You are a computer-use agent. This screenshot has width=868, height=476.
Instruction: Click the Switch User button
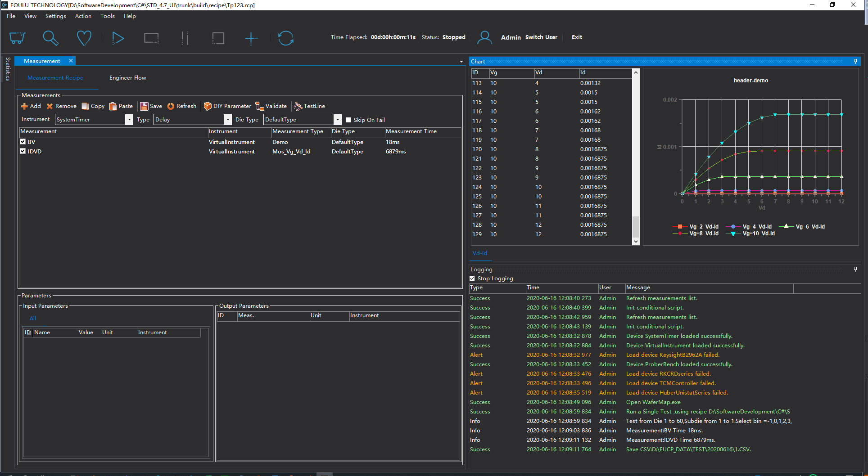click(x=541, y=37)
